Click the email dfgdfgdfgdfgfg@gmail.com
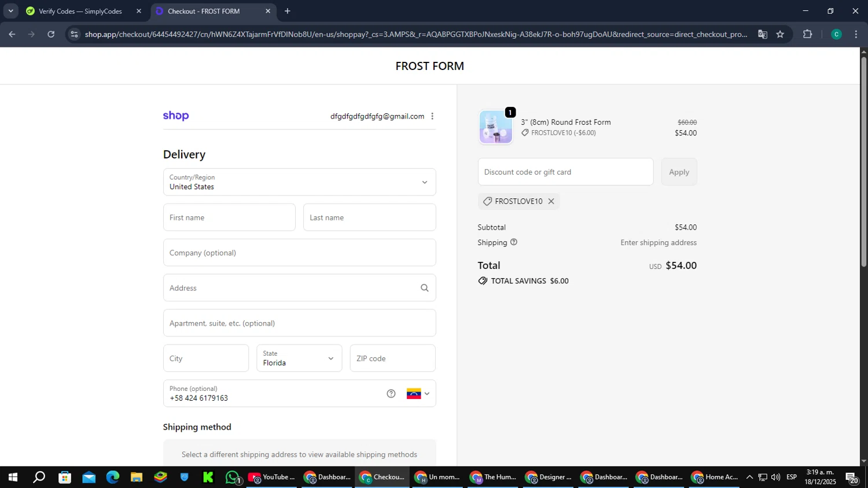 click(x=377, y=116)
